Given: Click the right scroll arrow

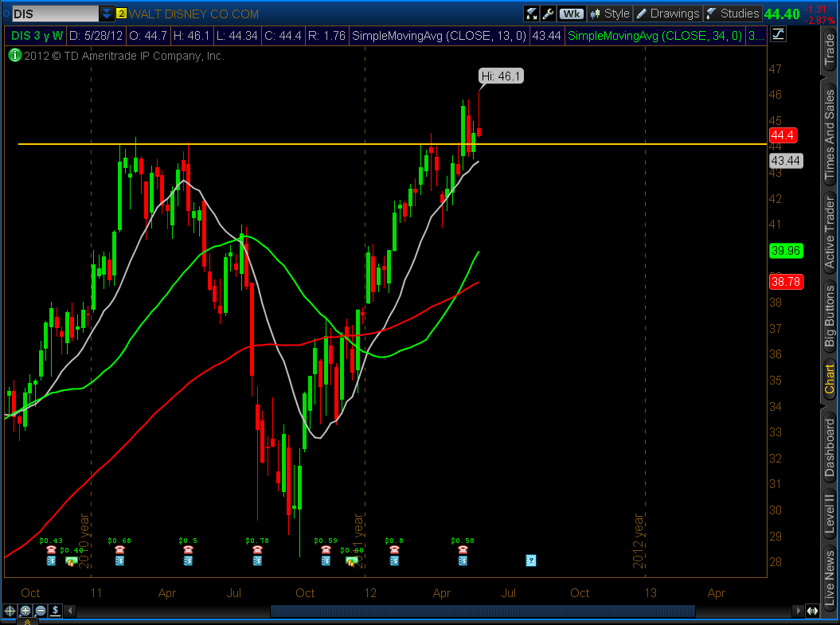Looking at the screenshot, I should point(799,611).
